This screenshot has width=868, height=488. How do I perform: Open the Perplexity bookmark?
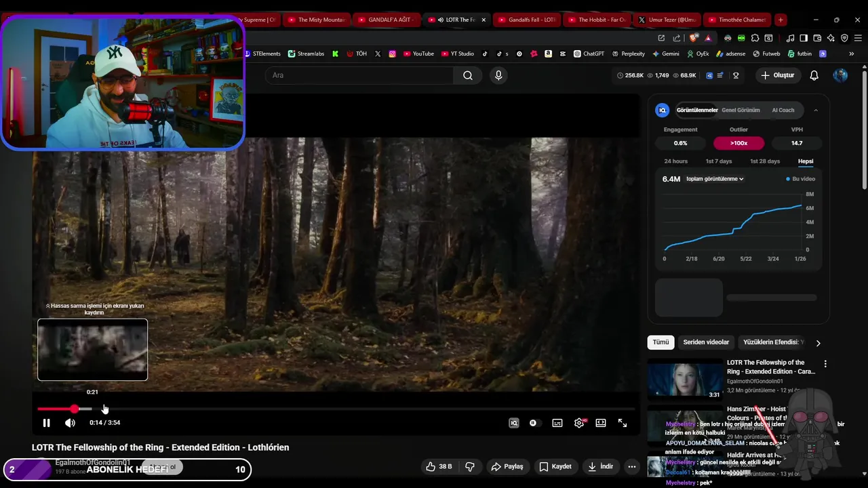coord(629,54)
